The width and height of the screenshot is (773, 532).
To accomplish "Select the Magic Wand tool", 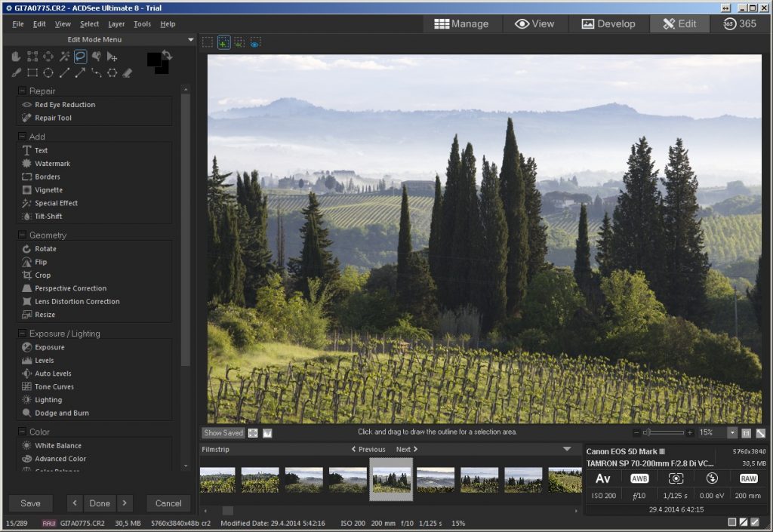I will 63,57.
